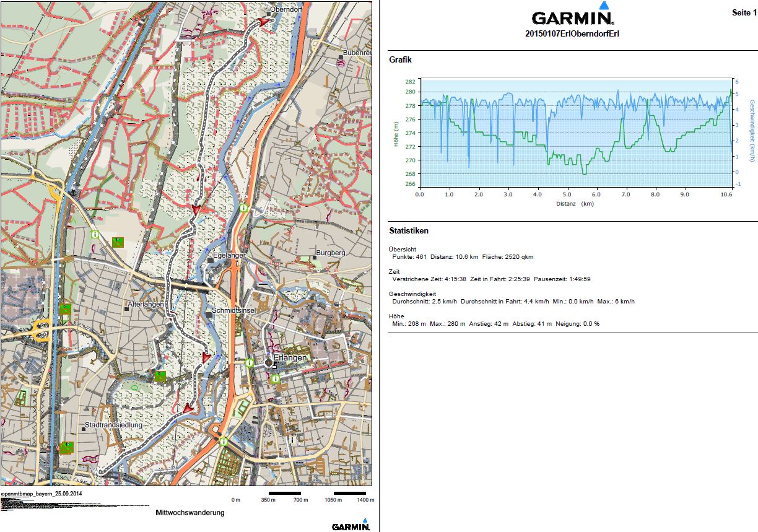Image resolution: width=758 pixels, height=532 pixels.
Task: Click the Burgberg place label
Action: pyautogui.click(x=331, y=253)
